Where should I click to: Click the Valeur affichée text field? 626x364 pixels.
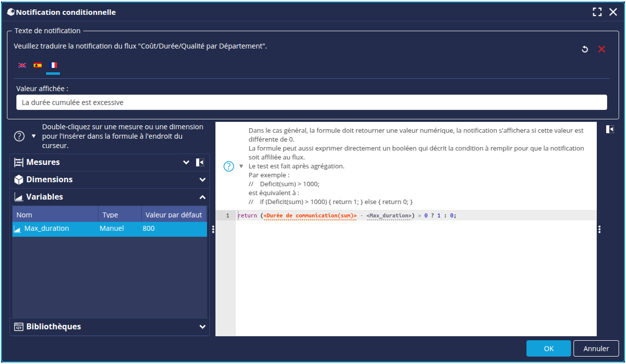(x=311, y=103)
